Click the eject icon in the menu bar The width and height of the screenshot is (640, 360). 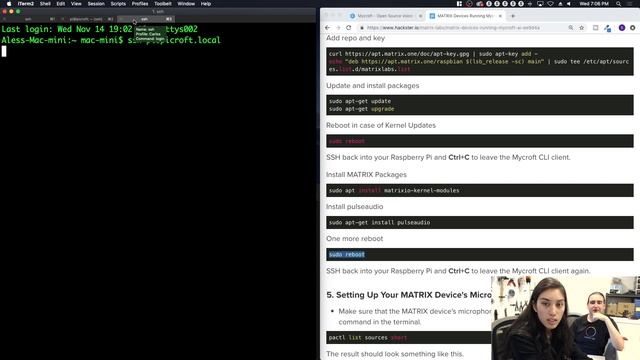click(560, 4)
